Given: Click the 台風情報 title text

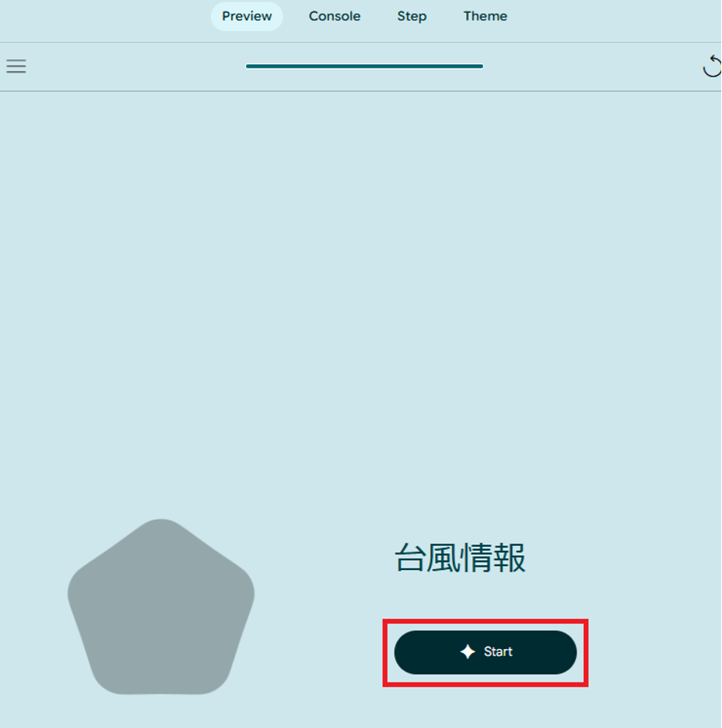Looking at the screenshot, I should click(x=460, y=559).
